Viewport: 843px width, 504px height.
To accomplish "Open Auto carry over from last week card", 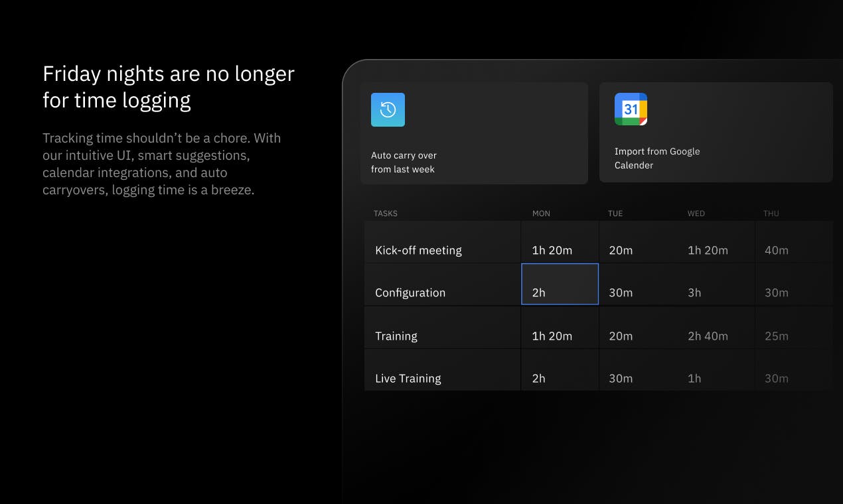I will tap(474, 133).
